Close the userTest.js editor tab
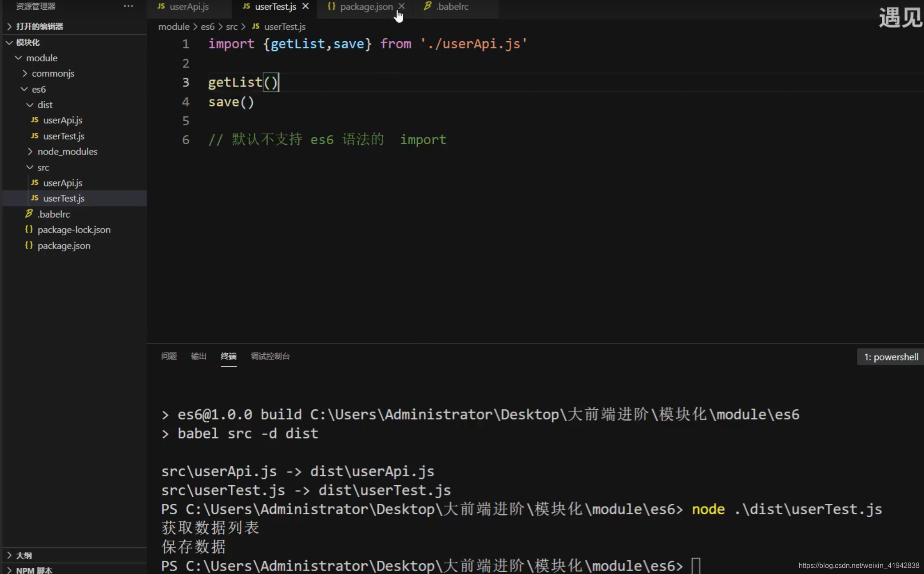Viewport: 924px width, 574px height. point(305,6)
